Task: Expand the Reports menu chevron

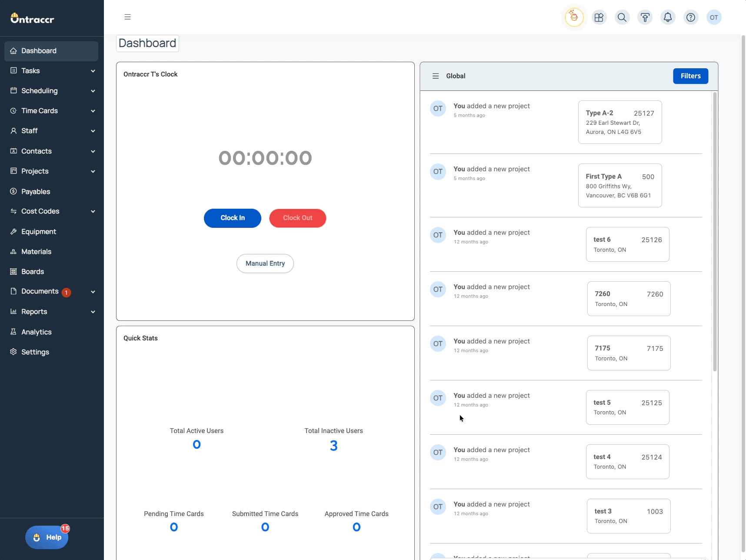Action: 93,312
